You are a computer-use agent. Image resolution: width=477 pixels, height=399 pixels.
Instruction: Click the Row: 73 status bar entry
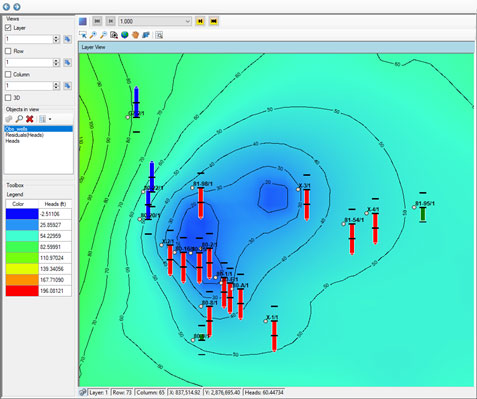click(x=122, y=392)
